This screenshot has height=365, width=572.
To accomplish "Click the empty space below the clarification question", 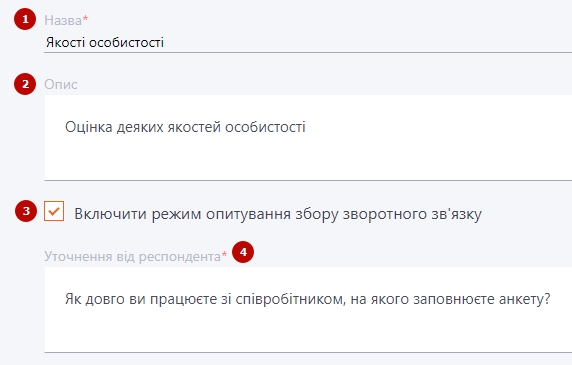I will (x=308, y=330).
